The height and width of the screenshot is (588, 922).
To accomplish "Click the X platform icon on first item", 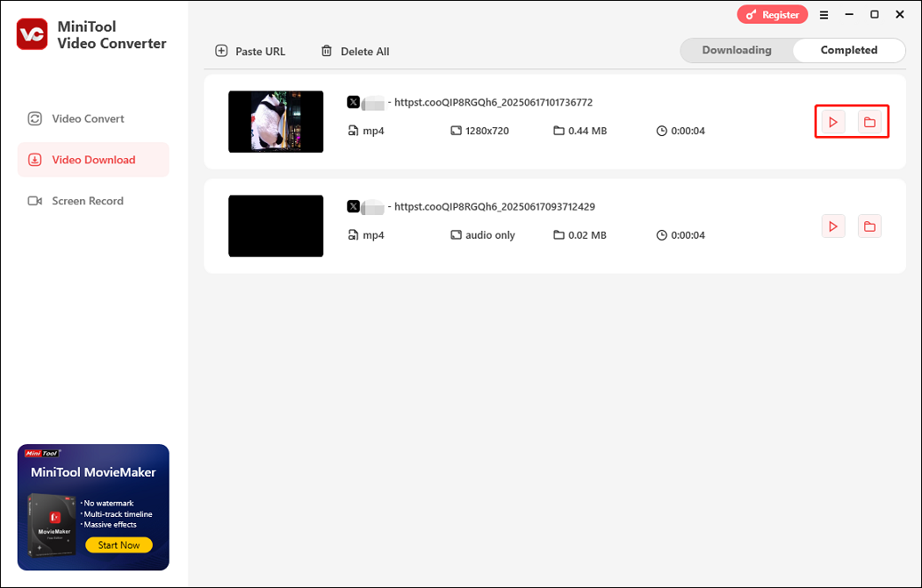I will click(x=353, y=102).
